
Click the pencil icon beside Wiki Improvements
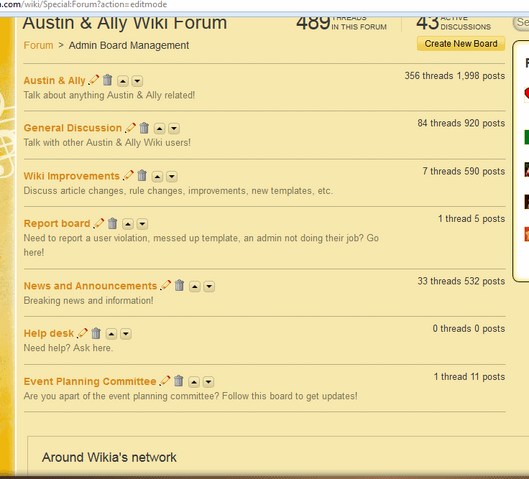click(128, 175)
